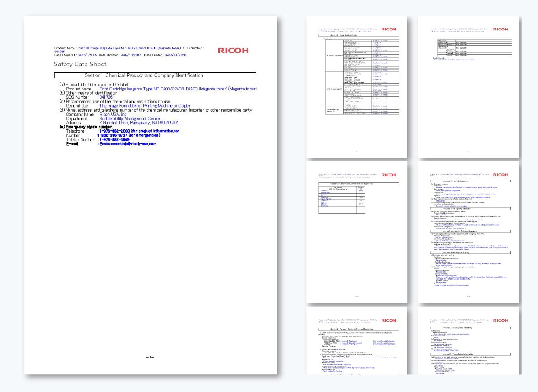Click the RICOH logo on the main page
Viewport: 538px width, 392px height.
[x=233, y=51]
